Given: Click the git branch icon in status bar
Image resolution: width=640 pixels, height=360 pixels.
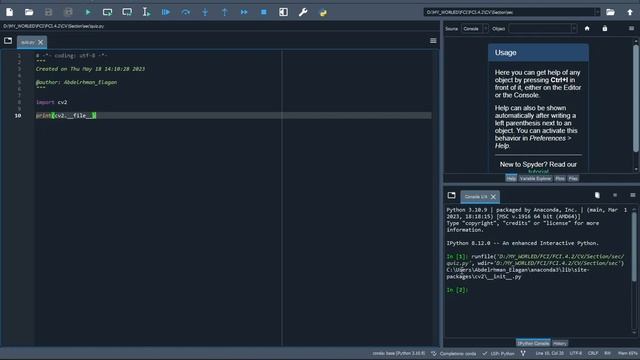Looking at the screenshot, I should pyautogui.click(x=523, y=353).
